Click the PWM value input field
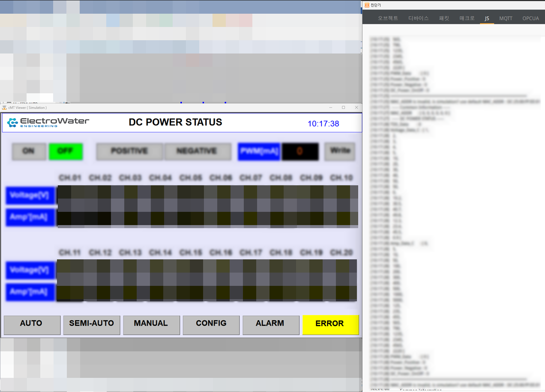The image size is (545, 392). (x=300, y=151)
